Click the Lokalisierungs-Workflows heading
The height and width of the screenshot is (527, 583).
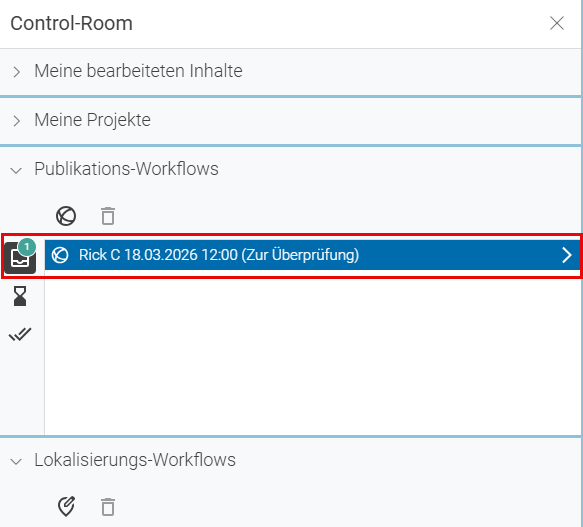[x=135, y=460]
